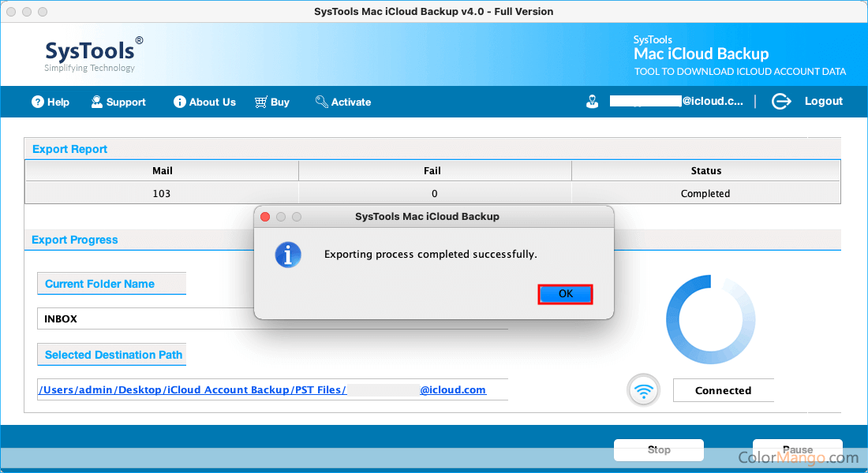The image size is (868, 473).
Task: Click the Pause button
Action: coord(798,450)
